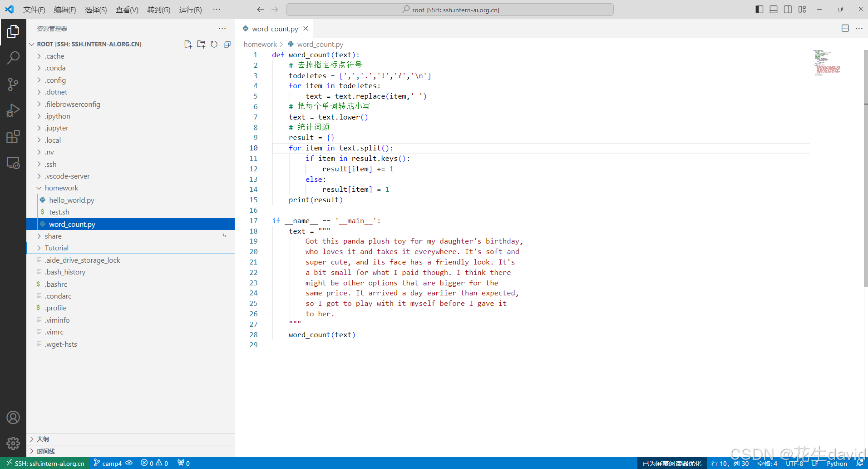
Task: Expand the .conda folder
Action: (x=130, y=68)
